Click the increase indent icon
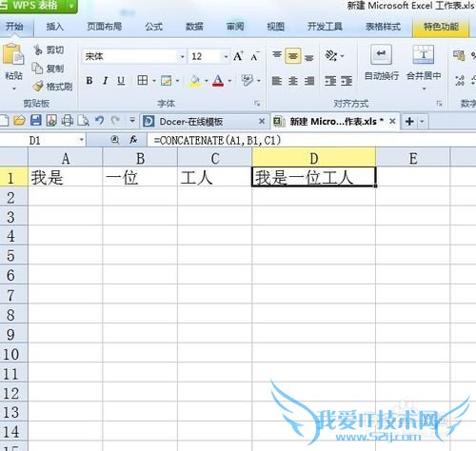This screenshot has height=451, width=476. (x=347, y=81)
